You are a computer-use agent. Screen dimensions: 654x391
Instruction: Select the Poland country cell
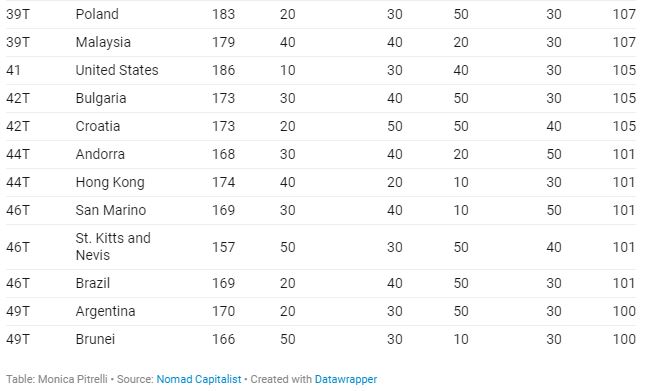pos(97,14)
